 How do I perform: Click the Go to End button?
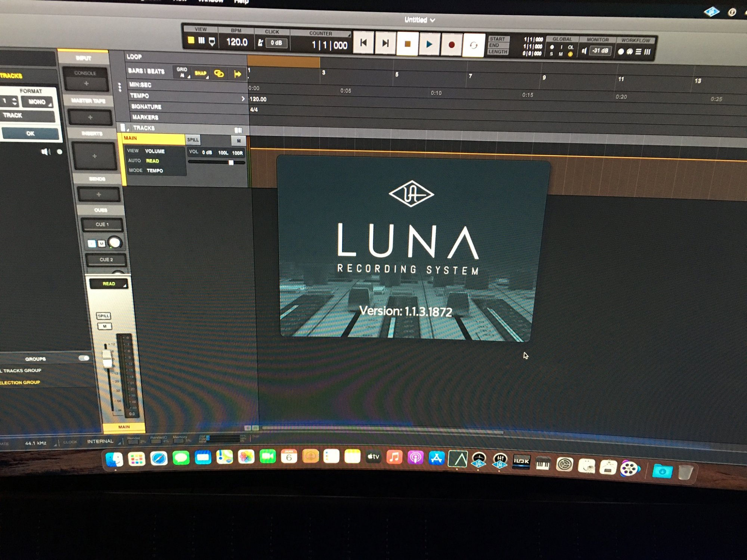click(385, 44)
